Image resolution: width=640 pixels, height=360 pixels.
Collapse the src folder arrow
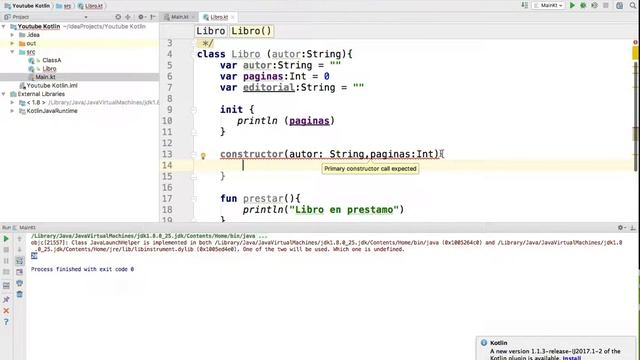click(12, 52)
